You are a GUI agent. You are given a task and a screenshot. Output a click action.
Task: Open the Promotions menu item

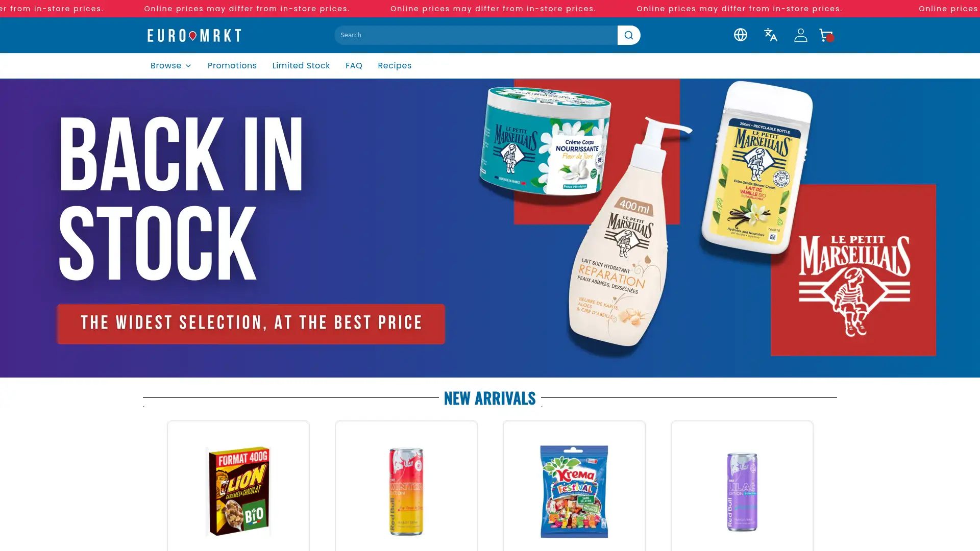click(232, 66)
